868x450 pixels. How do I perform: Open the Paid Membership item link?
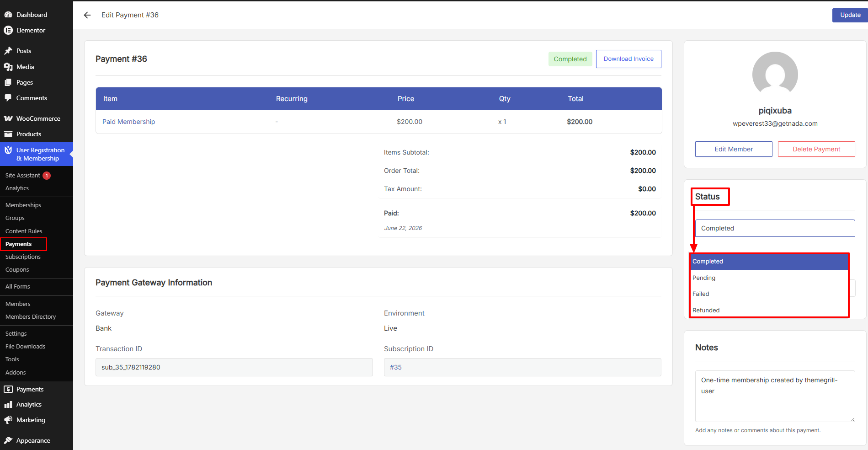[128, 122]
